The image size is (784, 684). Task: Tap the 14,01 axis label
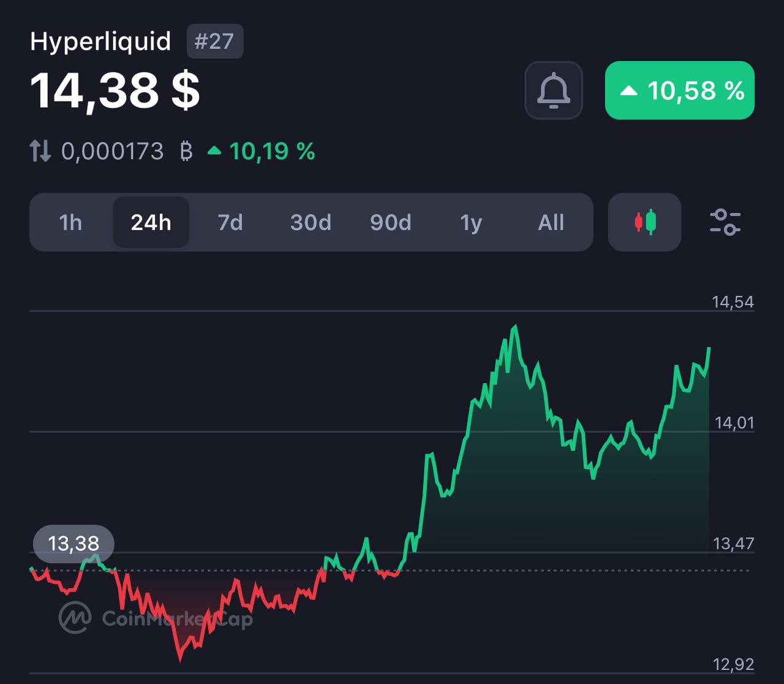pos(734,423)
